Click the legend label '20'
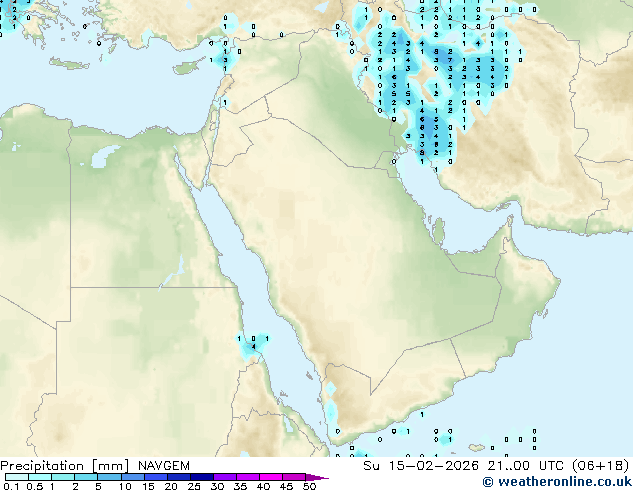Image resolution: width=634 pixels, height=490 pixels. click(x=171, y=486)
